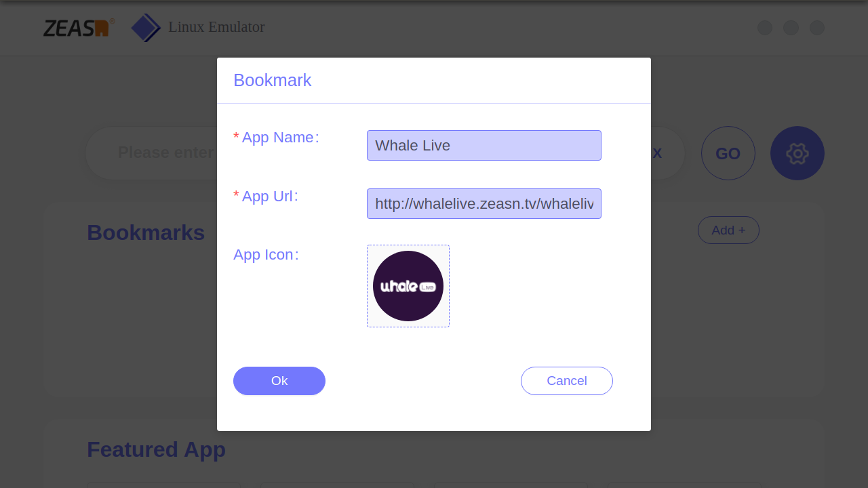Click the middle gray circle in header

click(791, 28)
